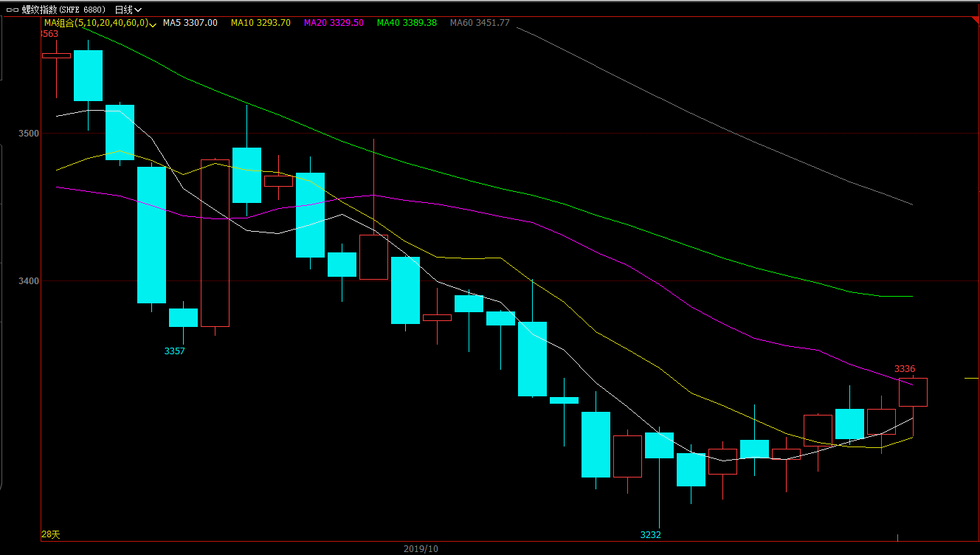The height and width of the screenshot is (555, 980).
Task: Click the 3336 latest high label
Action: [905, 368]
